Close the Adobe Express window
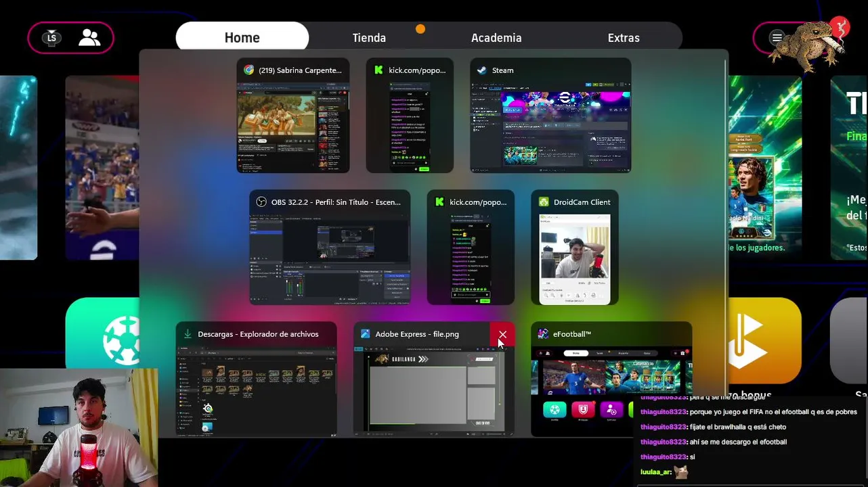This screenshot has width=868, height=487. tap(502, 334)
